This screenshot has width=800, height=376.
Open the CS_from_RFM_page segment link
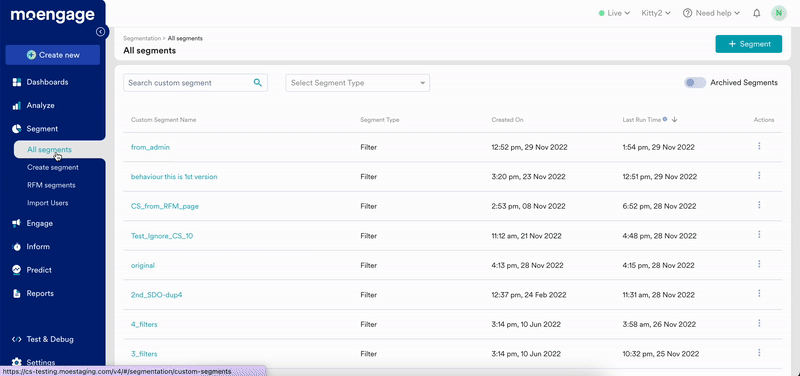click(165, 207)
